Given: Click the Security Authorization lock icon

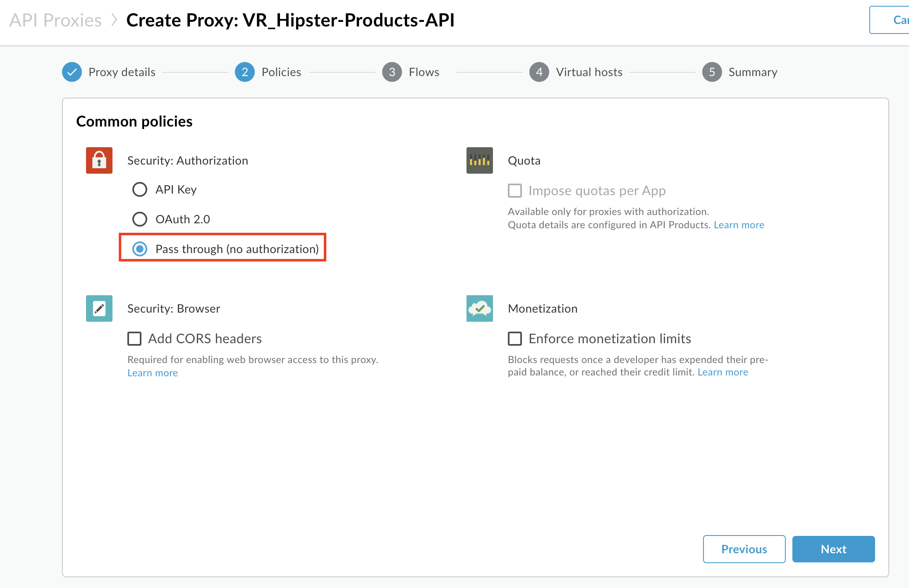Looking at the screenshot, I should coord(99,160).
